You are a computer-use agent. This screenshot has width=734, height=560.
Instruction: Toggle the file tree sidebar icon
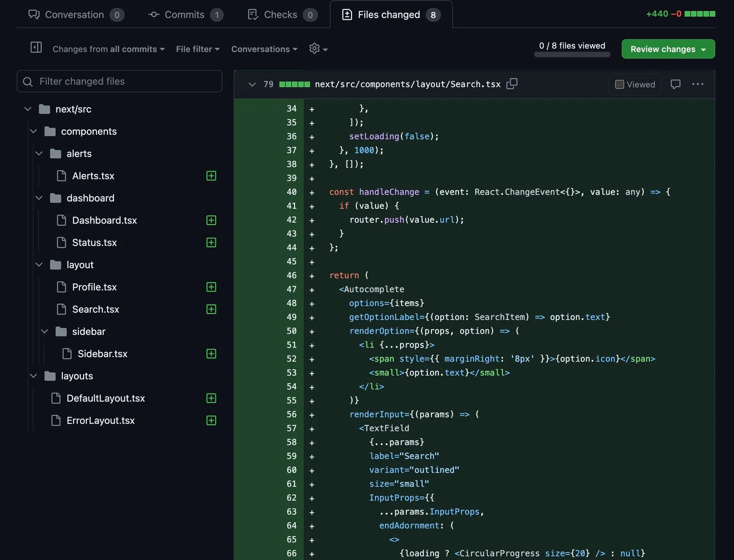(x=36, y=47)
